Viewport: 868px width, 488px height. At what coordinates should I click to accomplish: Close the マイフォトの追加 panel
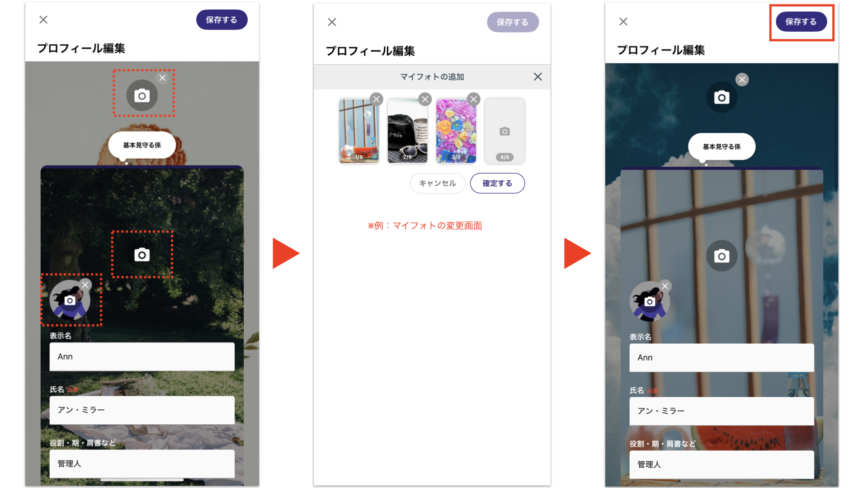point(538,77)
